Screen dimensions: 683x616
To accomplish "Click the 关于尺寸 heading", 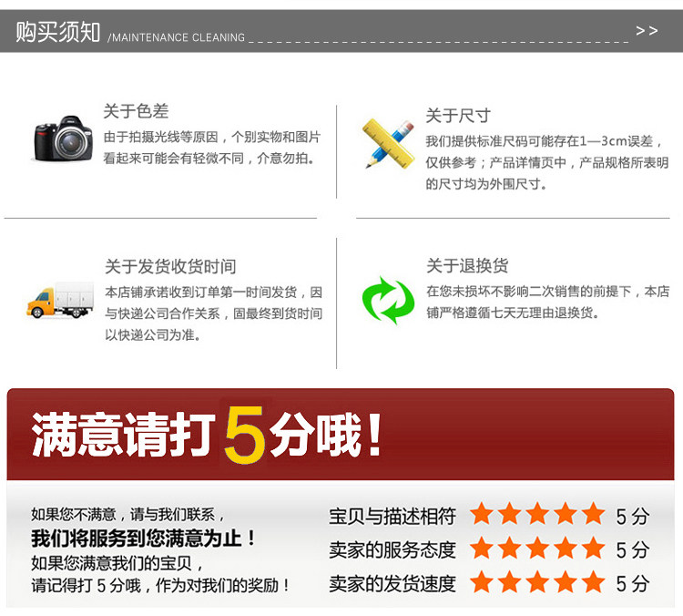I will (x=458, y=116).
